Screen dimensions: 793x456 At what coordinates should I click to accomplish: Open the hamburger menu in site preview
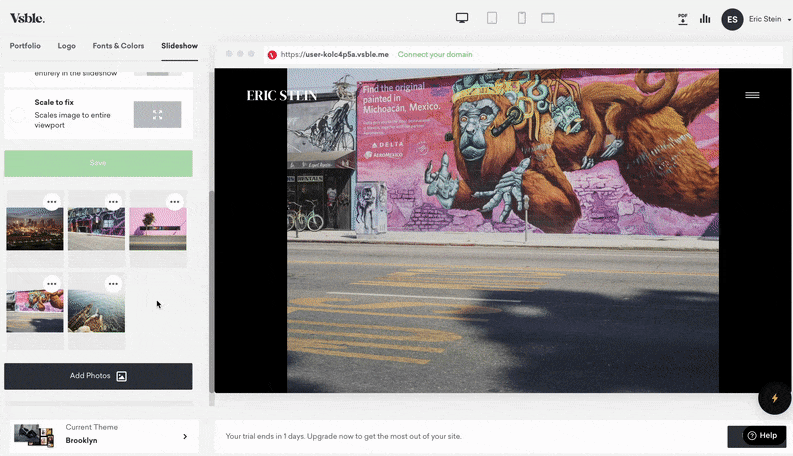(752, 95)
